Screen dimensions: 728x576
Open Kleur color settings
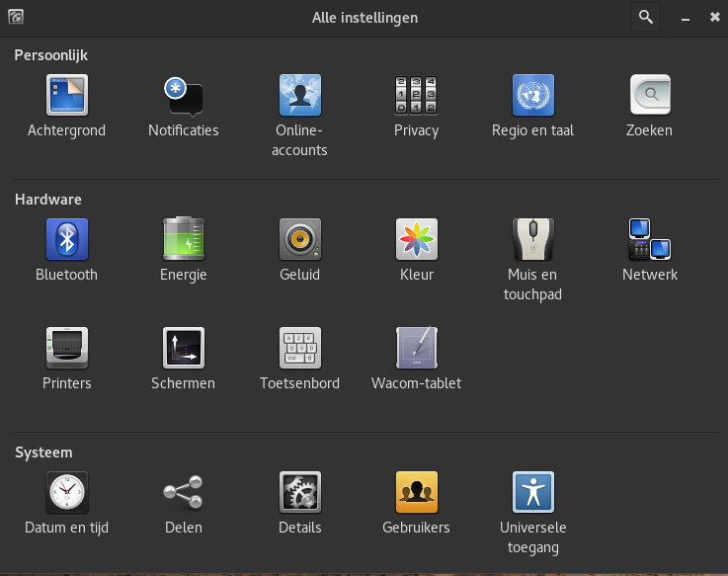(x=417, y=250)
